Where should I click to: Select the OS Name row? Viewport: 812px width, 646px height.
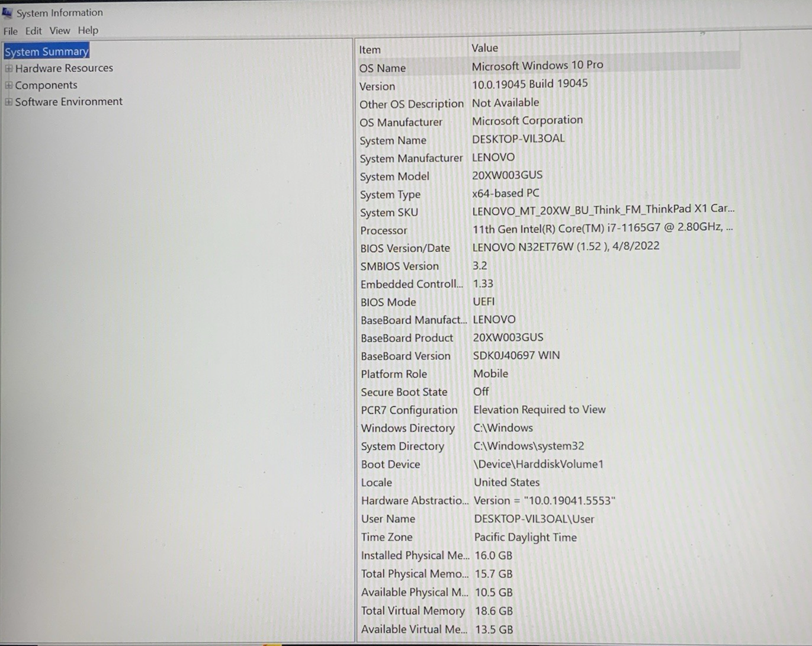pyautogui.click(x=383, y=68)
